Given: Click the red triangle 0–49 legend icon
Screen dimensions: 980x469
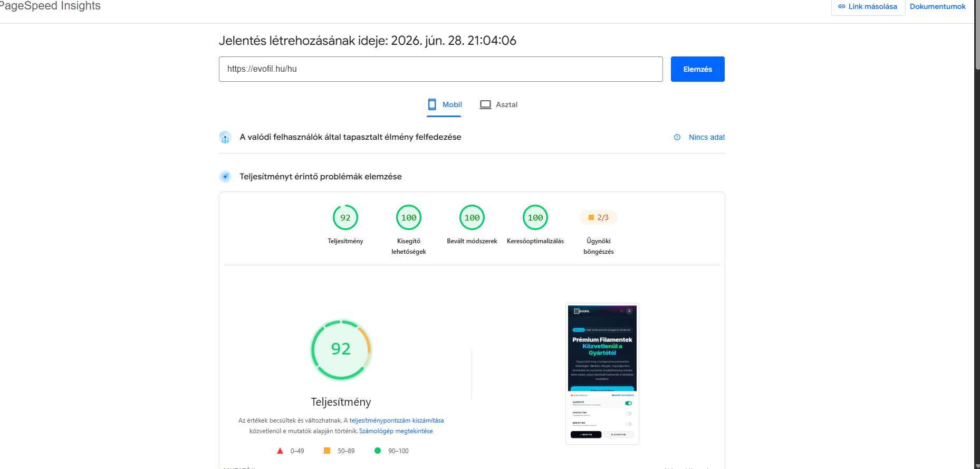Looking at the screenshot, I should 280,451.
